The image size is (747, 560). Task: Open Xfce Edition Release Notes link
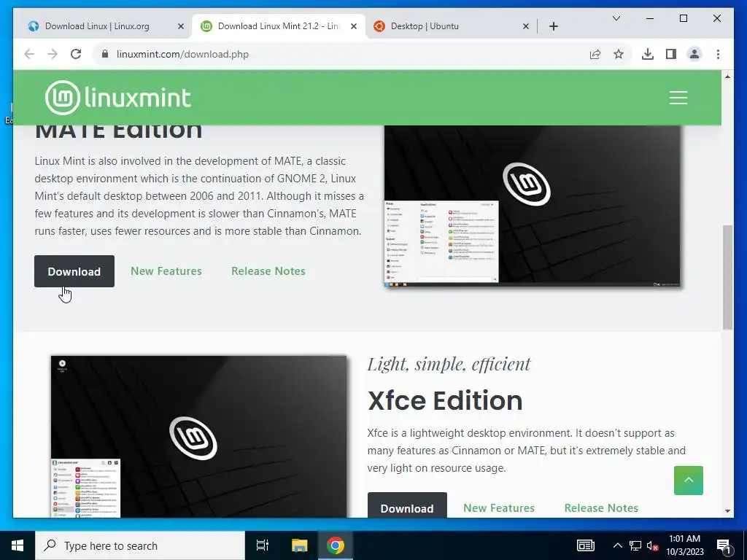(601, 508)
